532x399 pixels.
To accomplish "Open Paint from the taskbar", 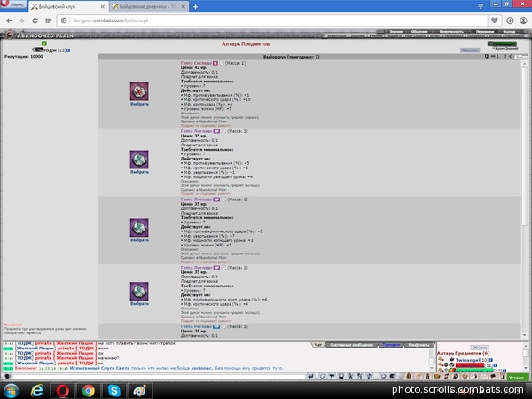I will [x=139, y=391].
